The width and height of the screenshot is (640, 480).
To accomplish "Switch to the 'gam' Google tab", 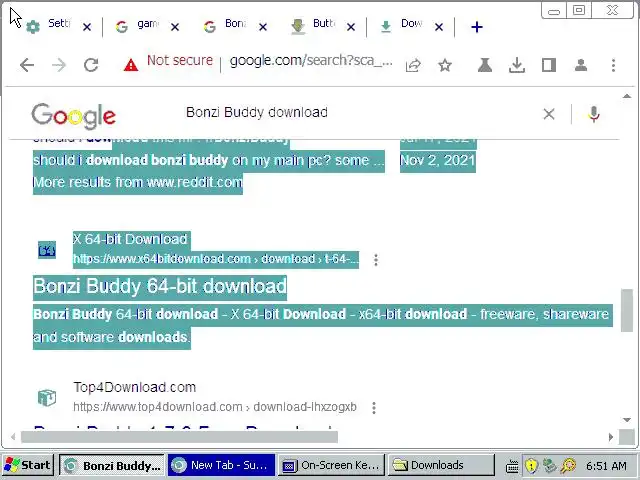I will 137,26.
